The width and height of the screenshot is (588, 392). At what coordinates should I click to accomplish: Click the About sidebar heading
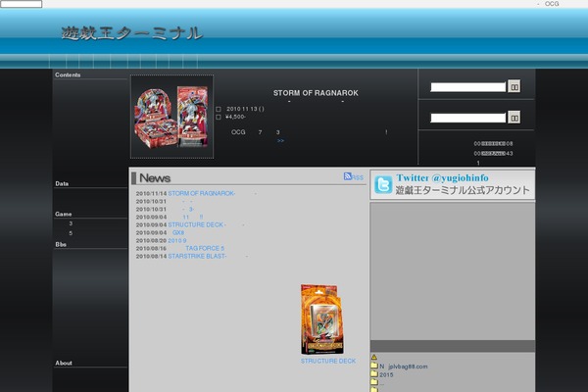[64, 363]
